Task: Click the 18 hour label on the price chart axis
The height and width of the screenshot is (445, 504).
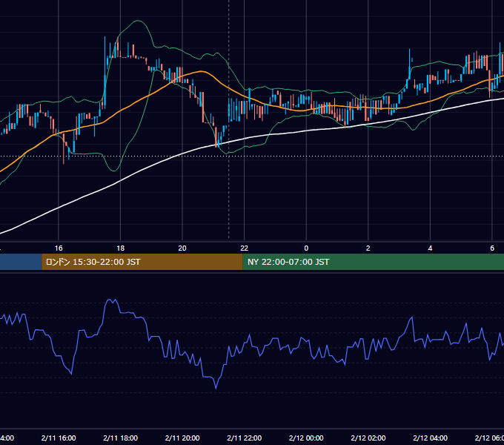Action: 121,248
